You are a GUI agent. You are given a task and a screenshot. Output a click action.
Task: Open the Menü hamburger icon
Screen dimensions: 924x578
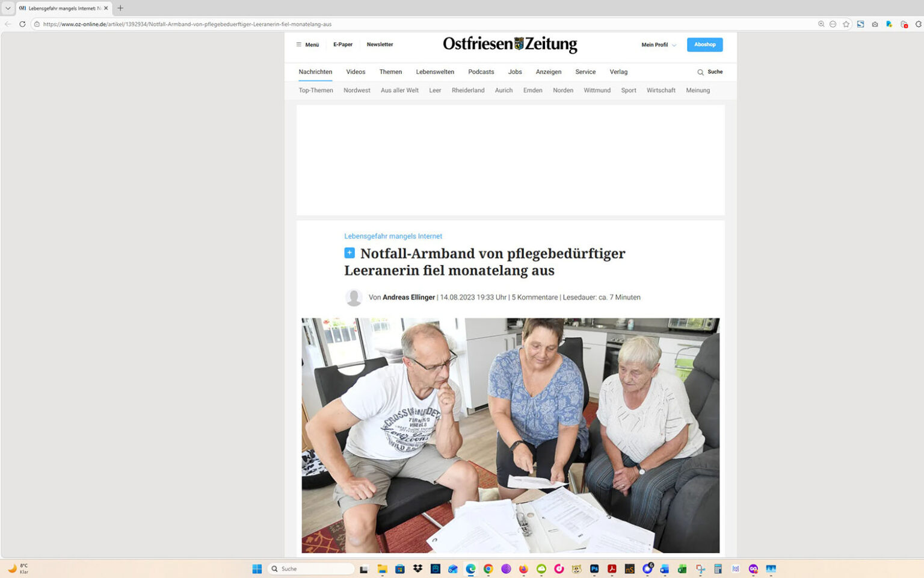tap(299, 44)
